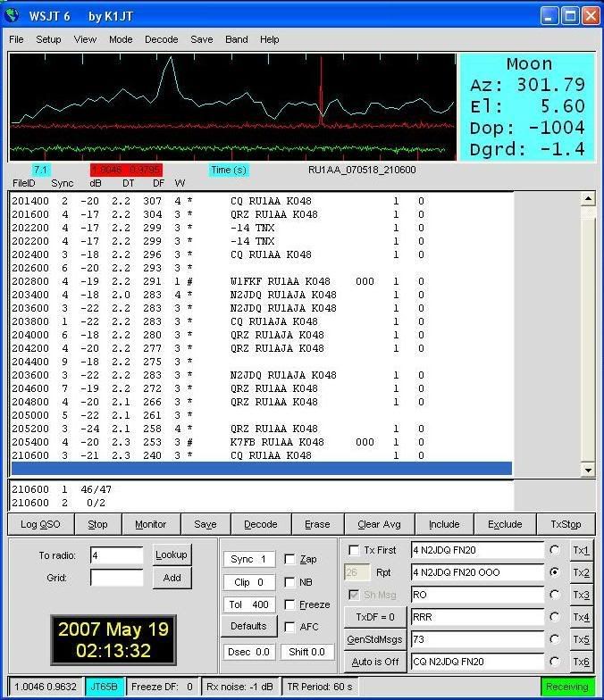Enable the Zap checkbox
Image resolution: width=604 pixels, height=700 pixels.
click(x=289, y=559)
